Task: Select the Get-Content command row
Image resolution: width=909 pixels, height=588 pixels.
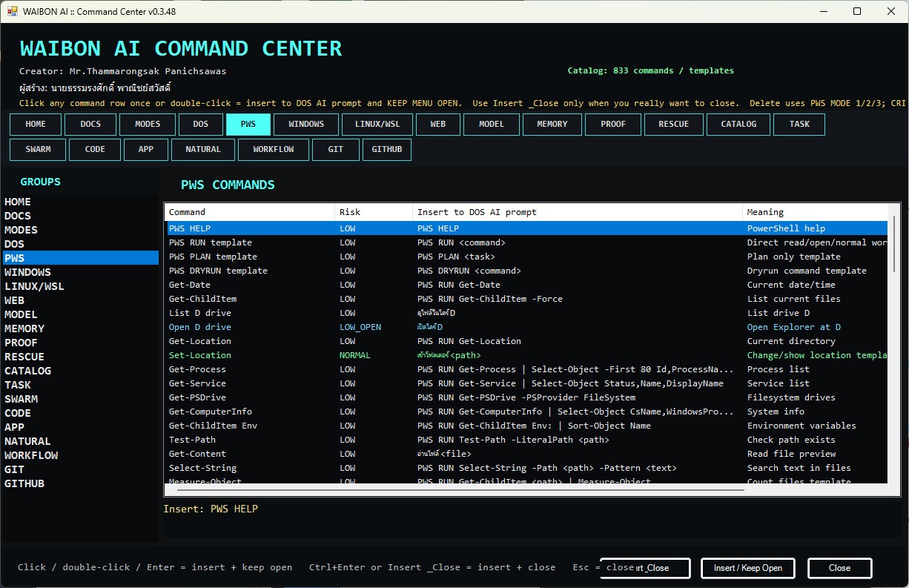Action: pos(526,454)
